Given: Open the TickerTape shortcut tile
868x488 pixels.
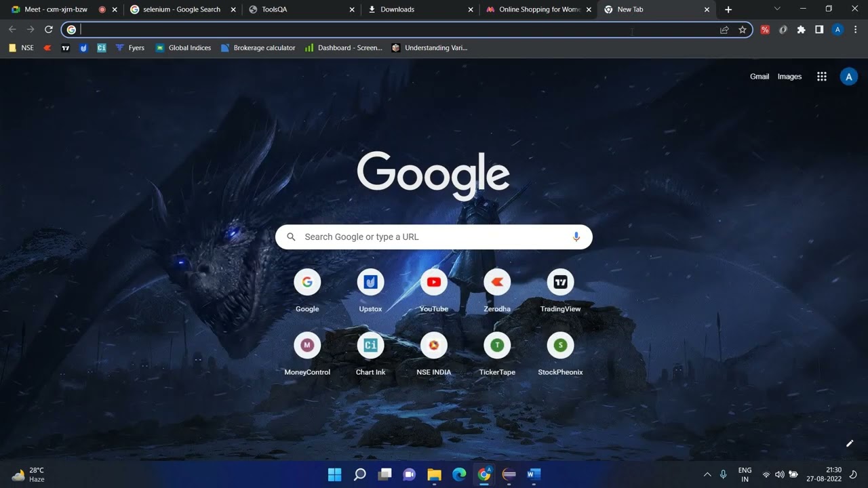Looking at the screenshot, I should coord(497,354).
